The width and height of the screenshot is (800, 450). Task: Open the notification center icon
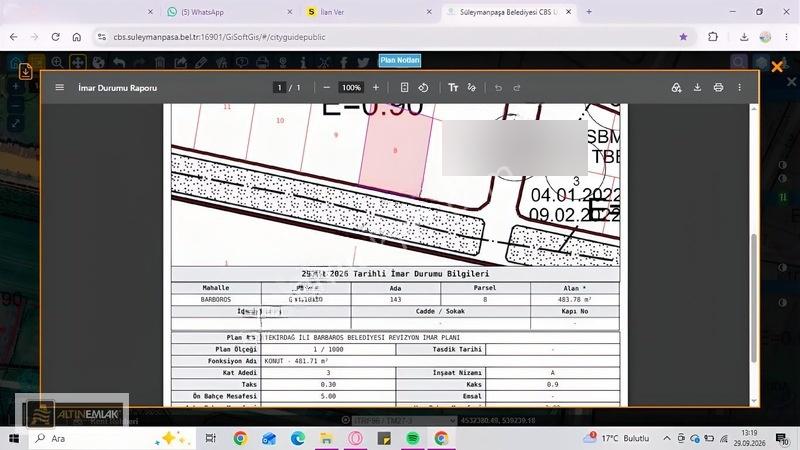[782, 438]
